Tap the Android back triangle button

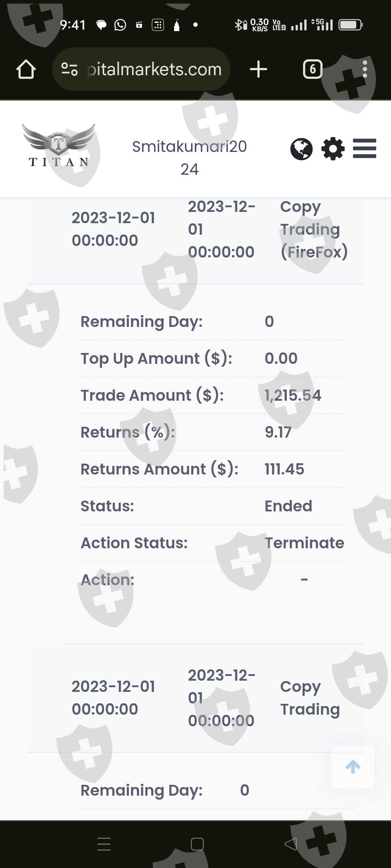click(291, 844)
